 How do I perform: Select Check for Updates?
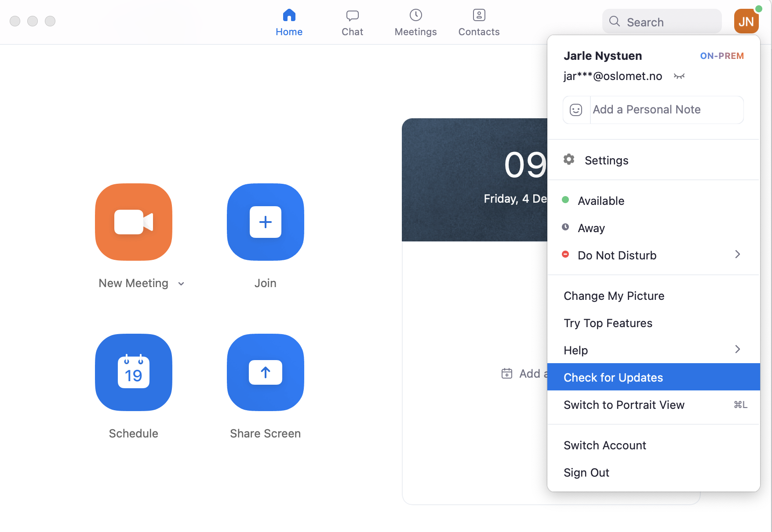654,377
